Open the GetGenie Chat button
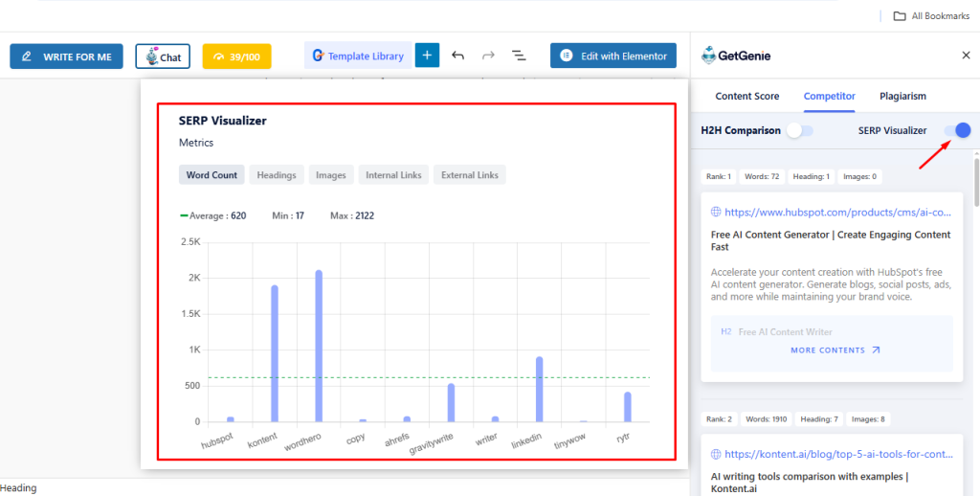 coord(163,56)
